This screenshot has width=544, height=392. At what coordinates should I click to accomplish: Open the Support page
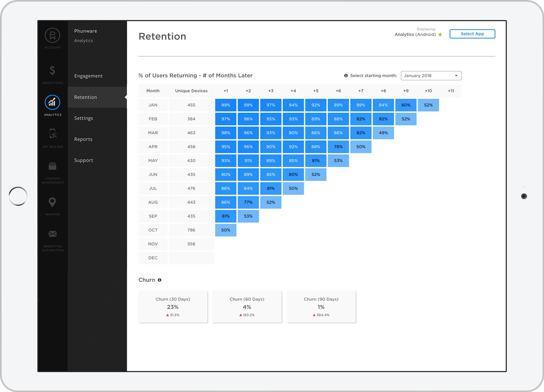pyautogui.click(x=83, y=160)
